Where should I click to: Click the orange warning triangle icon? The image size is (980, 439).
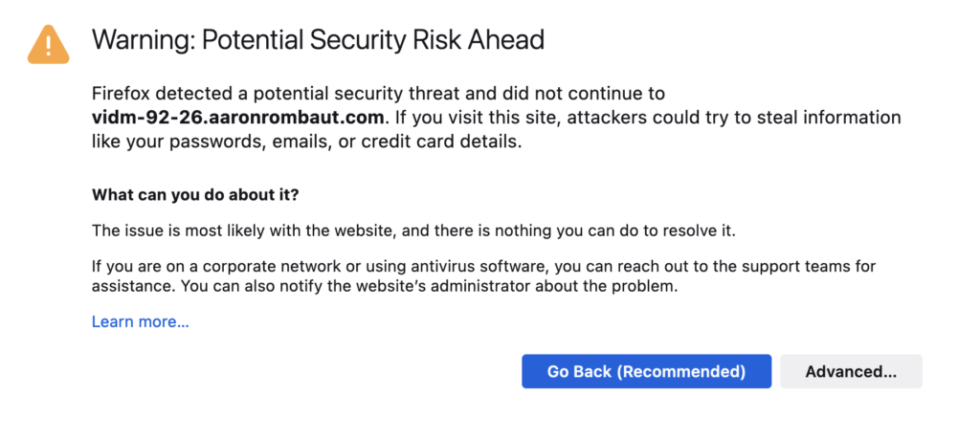[x=48, y=44]
